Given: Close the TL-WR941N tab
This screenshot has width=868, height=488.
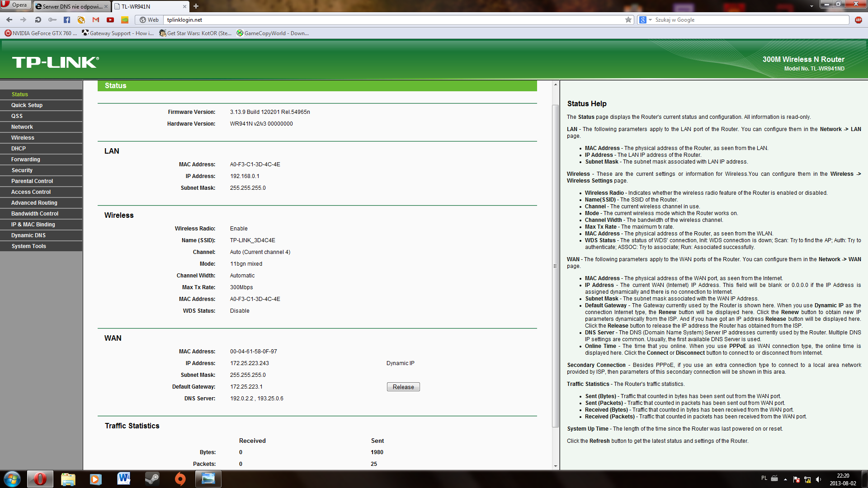Looking at the screenshot, I should 184,7.
